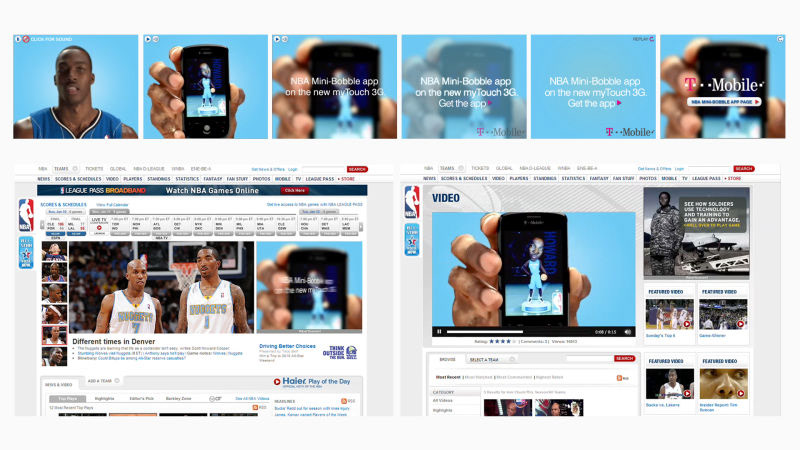Click the RSS icon beside Headlines
This screenshot has width=800, height=450.
(344, 402)
